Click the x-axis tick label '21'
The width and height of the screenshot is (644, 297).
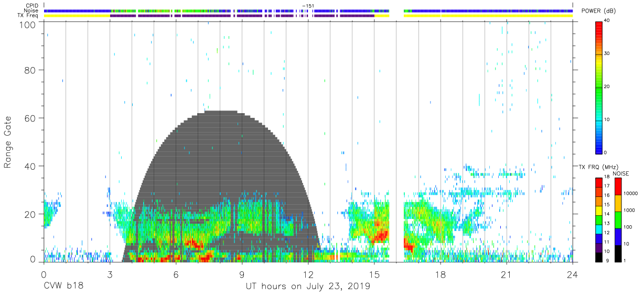point(507,275)
